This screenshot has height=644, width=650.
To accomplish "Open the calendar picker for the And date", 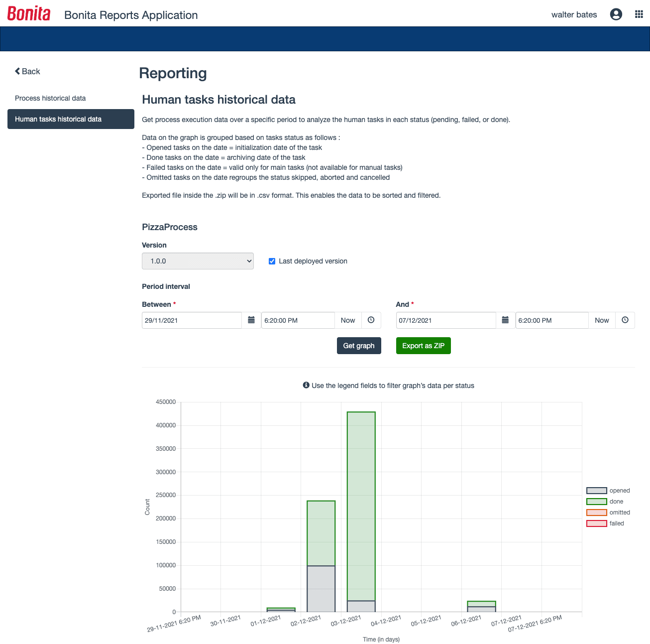I will pyautogui.click(x=505, y=320).
